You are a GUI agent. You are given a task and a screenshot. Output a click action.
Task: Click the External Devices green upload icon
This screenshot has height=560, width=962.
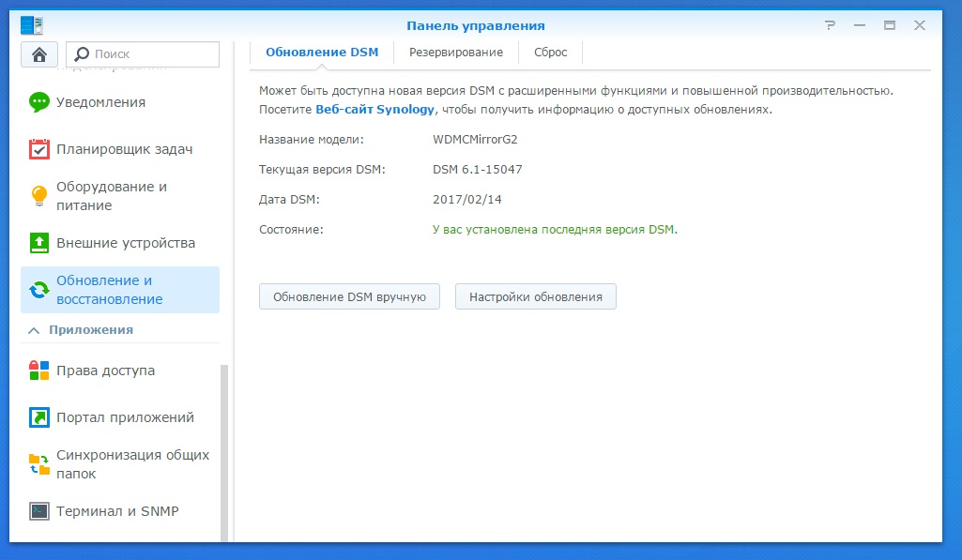click(x=39, y=243)
